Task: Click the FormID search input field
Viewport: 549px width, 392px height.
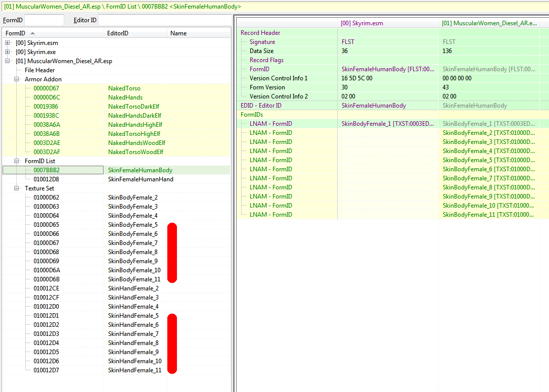Action: (44, 20)
